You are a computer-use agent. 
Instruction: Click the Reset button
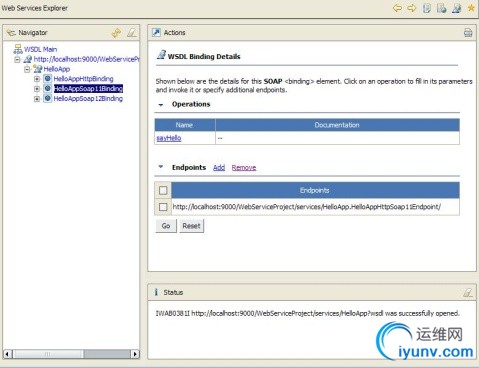tap(191, 226)
